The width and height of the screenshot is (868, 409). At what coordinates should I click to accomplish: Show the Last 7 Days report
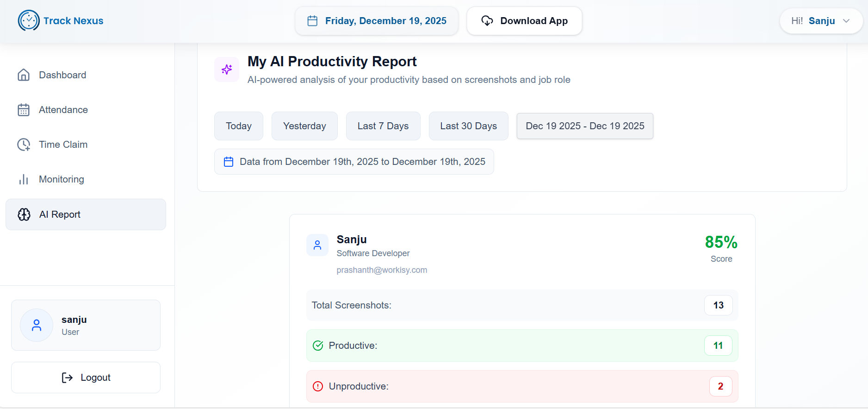pyautogui.click(x=383, y=126)
